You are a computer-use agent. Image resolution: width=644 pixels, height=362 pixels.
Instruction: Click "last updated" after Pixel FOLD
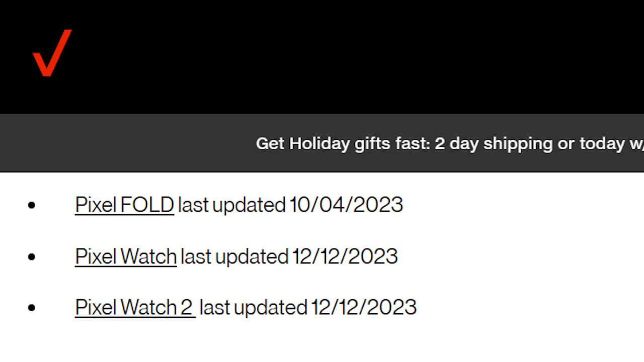(231, 205)
